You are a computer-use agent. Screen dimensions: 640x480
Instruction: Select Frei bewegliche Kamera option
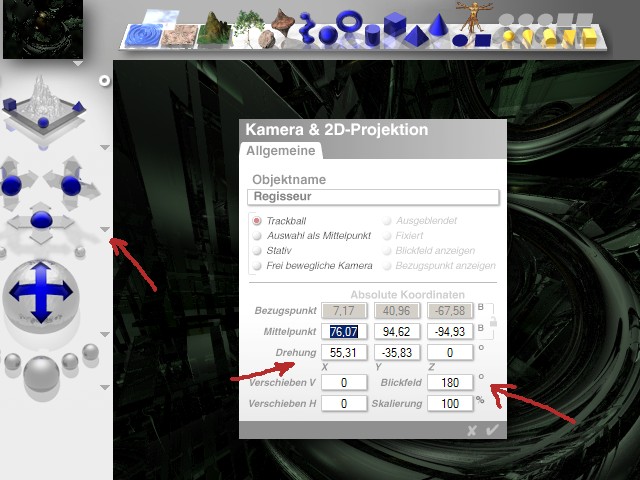(256, 266)
